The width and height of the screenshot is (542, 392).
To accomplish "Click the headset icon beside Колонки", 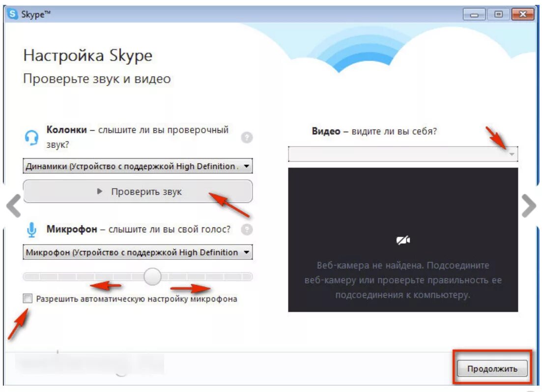I will point(32,138).
